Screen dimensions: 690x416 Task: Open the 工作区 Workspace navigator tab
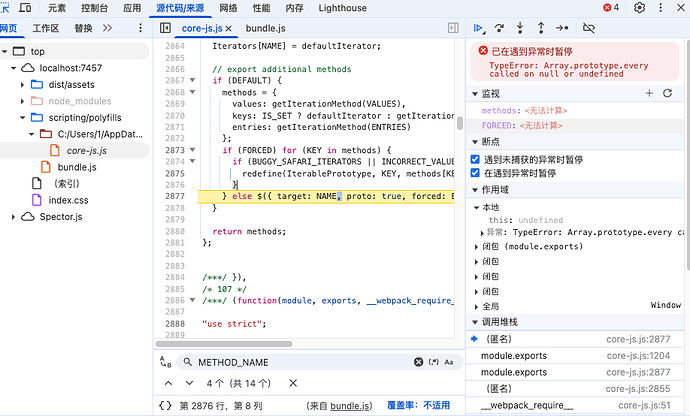tap(46, 28)
